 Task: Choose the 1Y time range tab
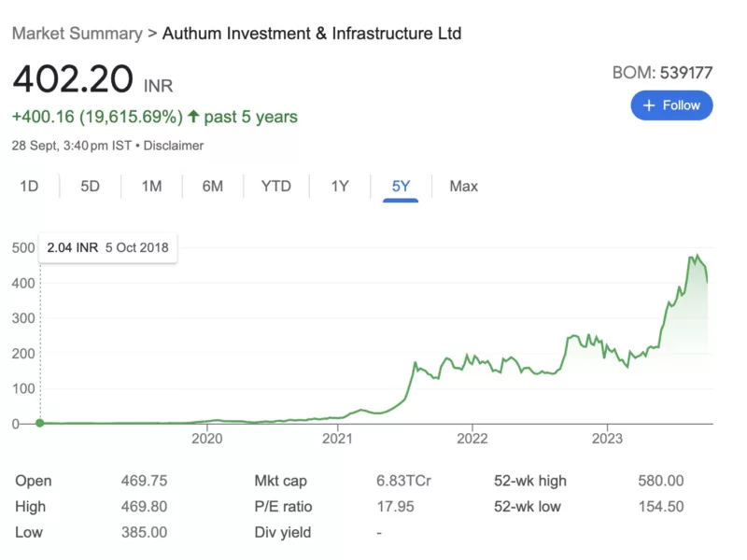pos(340,186)
